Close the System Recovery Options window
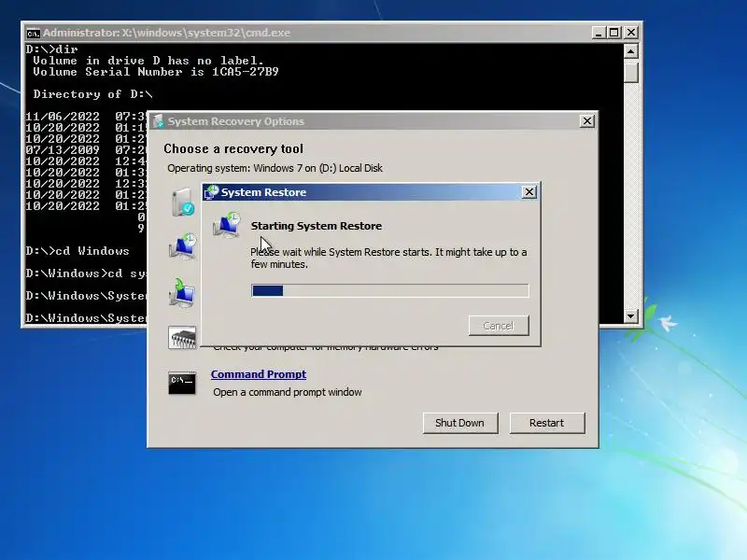 [587, 121]
